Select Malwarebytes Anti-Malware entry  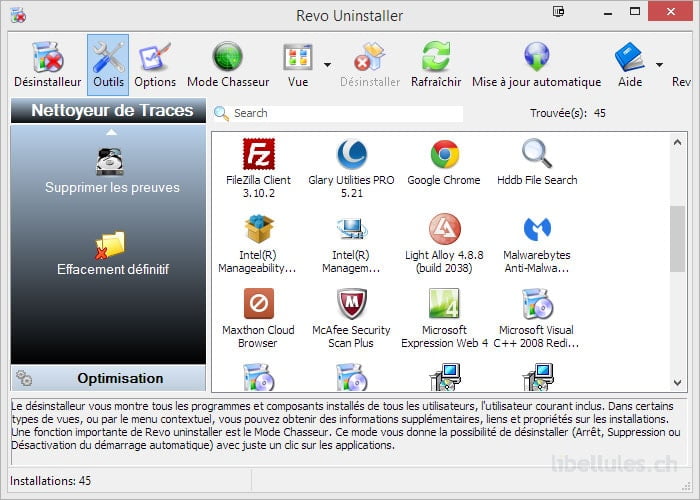(x=537, y=243)
